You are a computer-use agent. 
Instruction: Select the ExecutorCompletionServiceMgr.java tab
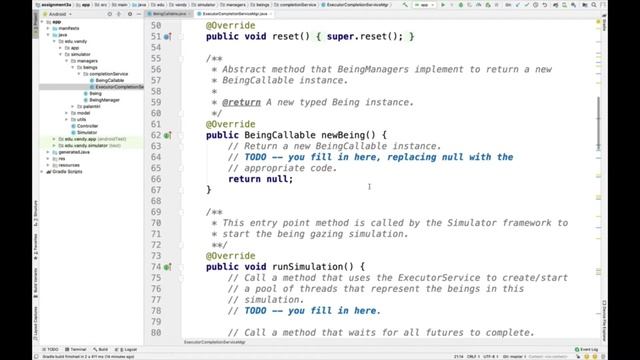[234, 14]
